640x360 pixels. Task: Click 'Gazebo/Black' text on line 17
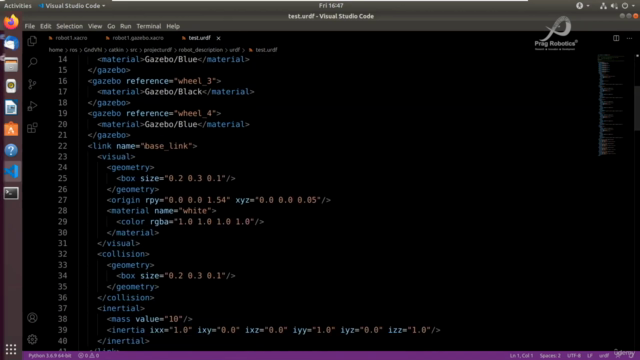click(x=173, y=92)
